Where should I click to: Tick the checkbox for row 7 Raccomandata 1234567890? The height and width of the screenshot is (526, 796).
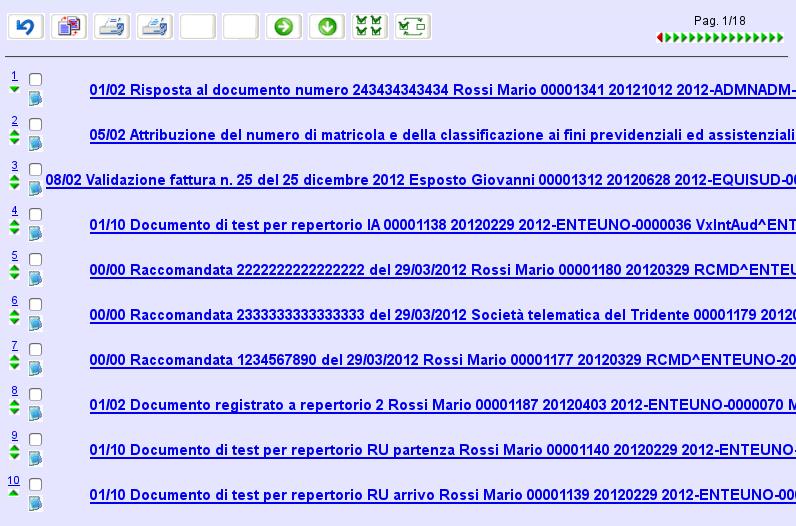(x=35, y=349)
